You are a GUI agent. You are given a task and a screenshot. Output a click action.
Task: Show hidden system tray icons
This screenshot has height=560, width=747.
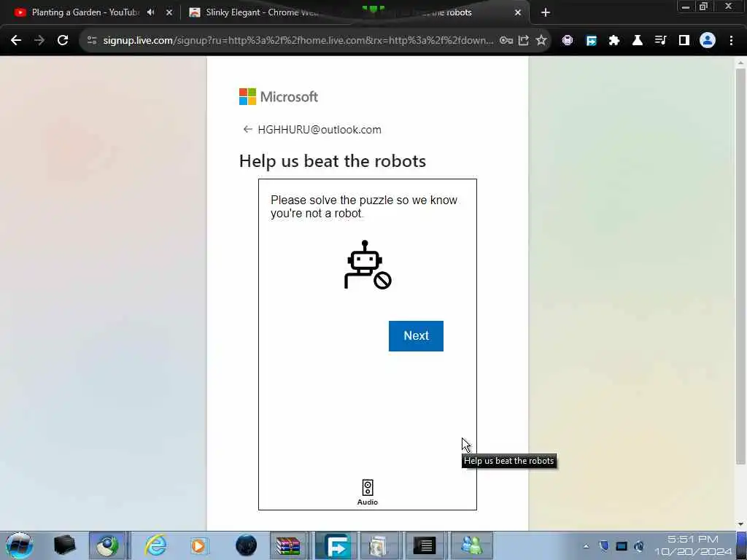[x=586, y=546]
